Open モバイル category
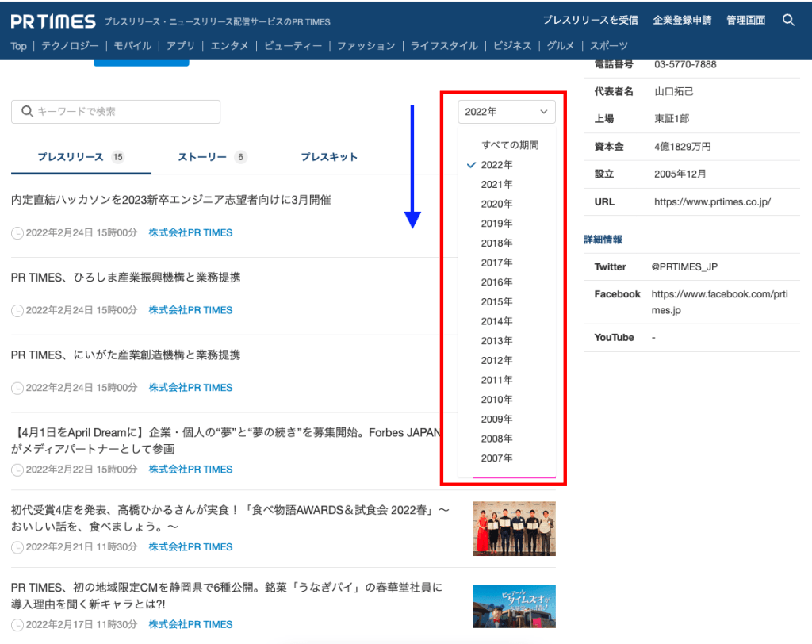 click(132, 46)
